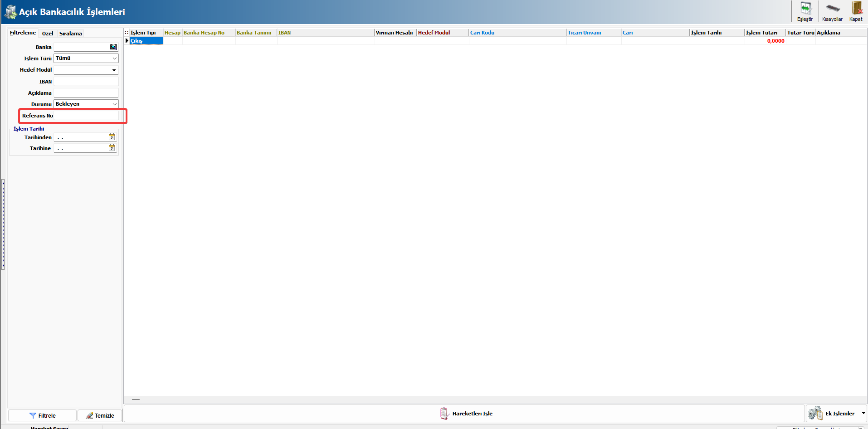Expand the Hedef Modül dropdown
868x429 pixels.
[x=114, y=70]
